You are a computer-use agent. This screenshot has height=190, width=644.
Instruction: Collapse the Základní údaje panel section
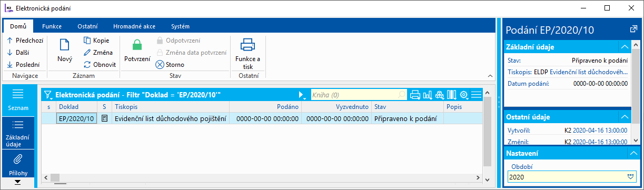625,47
